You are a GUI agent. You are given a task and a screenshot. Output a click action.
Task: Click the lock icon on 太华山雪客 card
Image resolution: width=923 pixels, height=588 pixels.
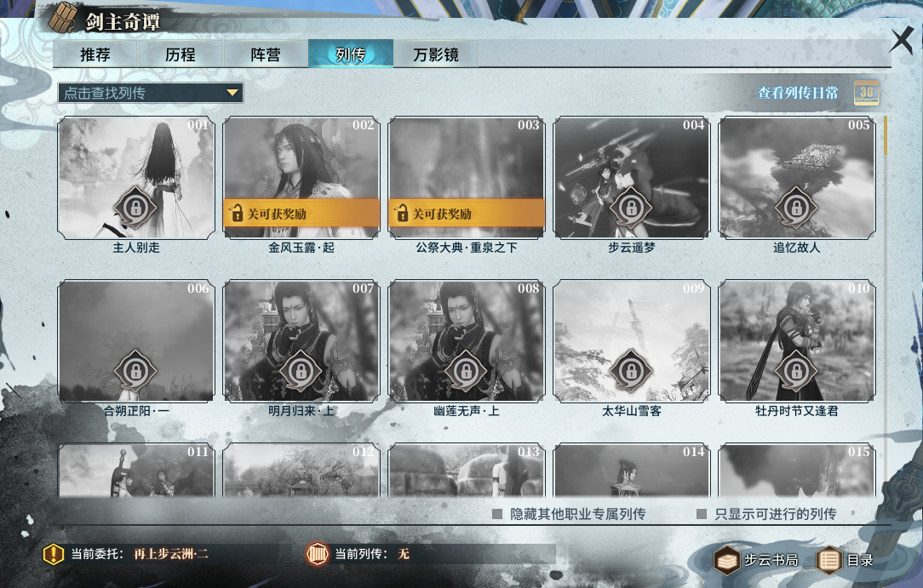[x=631, y=371]
